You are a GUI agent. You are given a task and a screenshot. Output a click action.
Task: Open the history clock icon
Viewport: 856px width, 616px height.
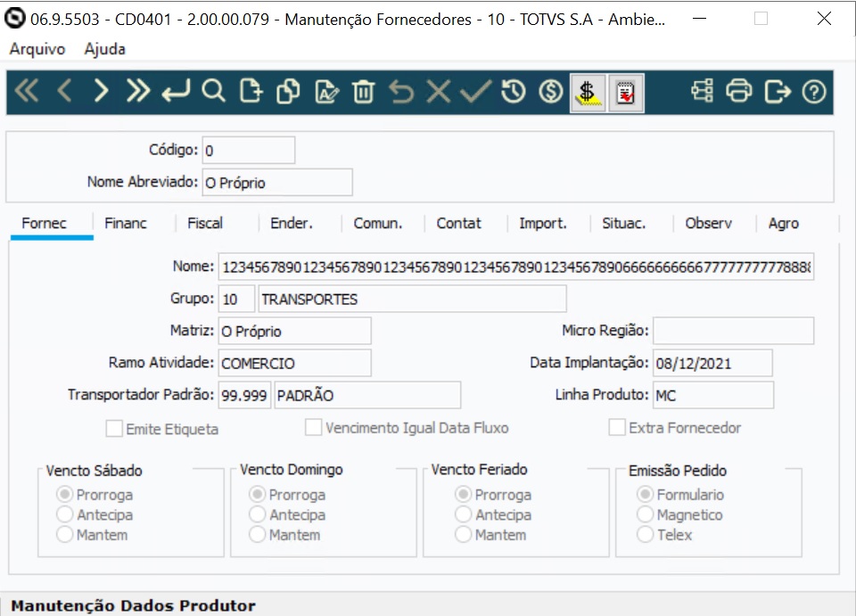514,91
